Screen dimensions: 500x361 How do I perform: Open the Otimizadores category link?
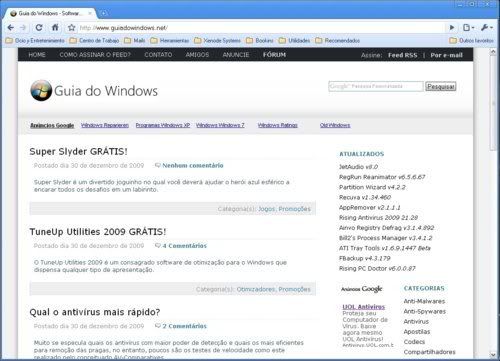coord(256,289)
